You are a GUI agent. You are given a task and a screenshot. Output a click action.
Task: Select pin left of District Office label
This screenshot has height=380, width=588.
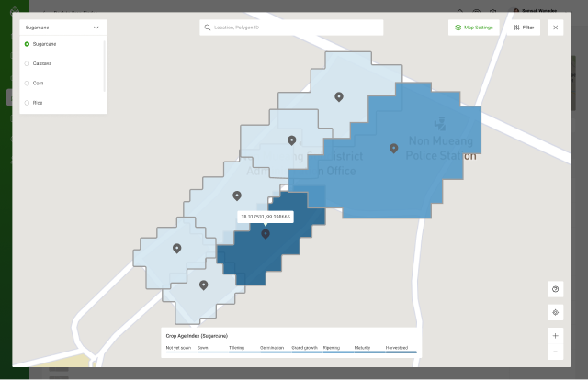(291, 140)
